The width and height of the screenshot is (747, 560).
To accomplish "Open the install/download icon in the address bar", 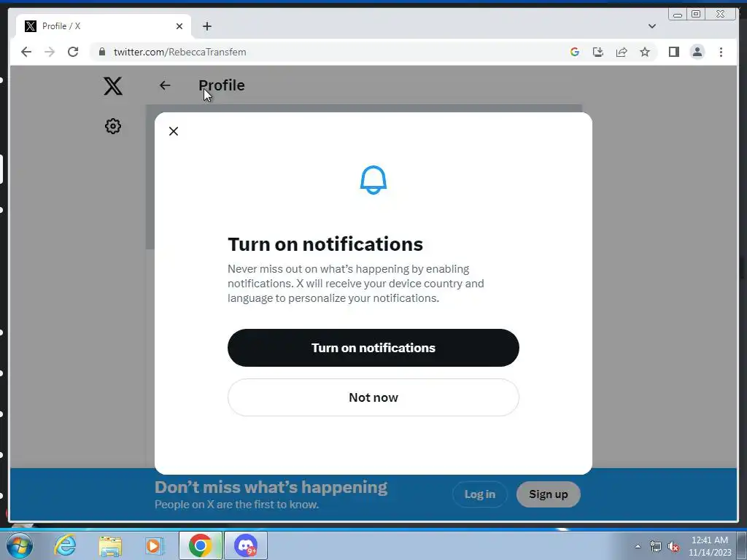I will [598, 52].
